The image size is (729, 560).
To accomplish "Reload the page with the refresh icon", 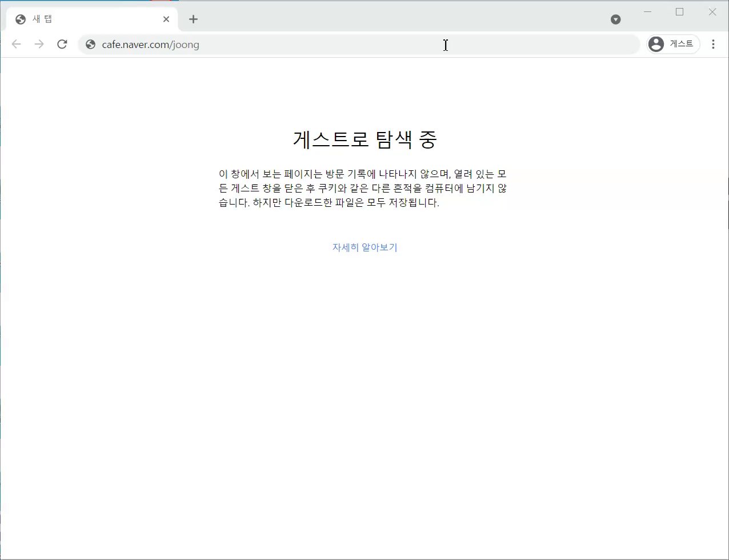I will point(62,45).
